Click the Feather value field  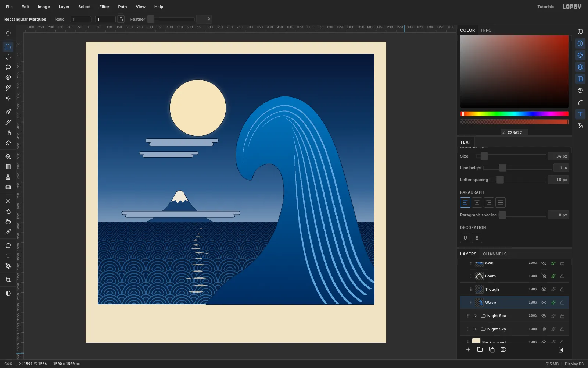(x=204, y=19)
